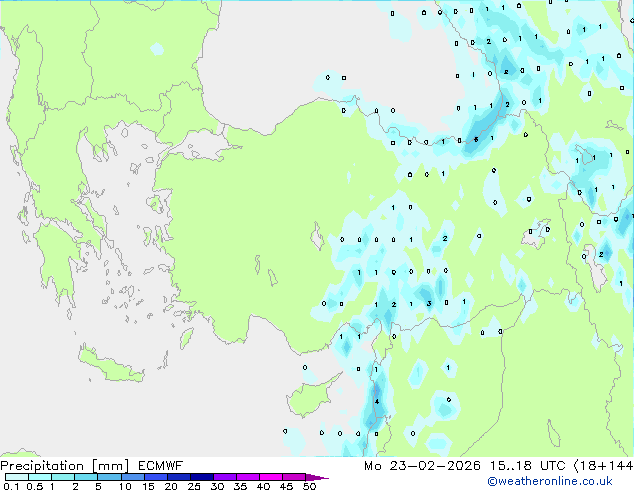Select the 35–40 mm legend swatch
The width and height of the screenshot is (634, 490).
tap(248, 477)
